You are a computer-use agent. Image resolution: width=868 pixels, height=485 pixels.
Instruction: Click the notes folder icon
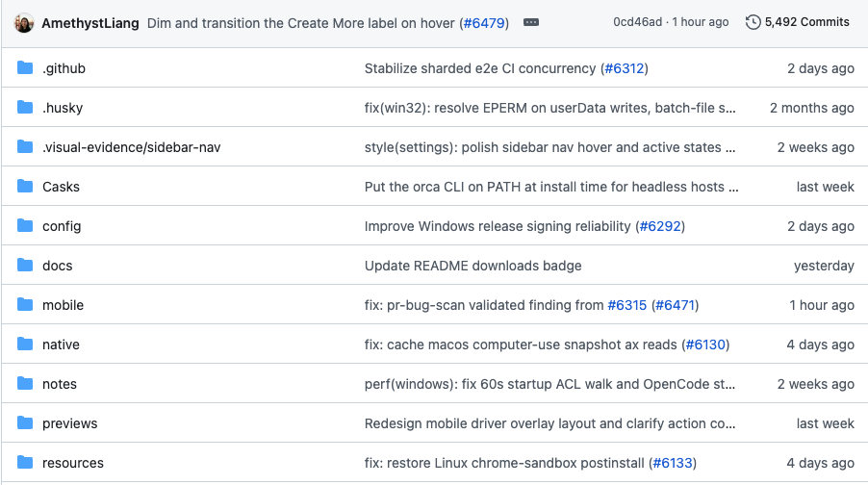(25, 384)
